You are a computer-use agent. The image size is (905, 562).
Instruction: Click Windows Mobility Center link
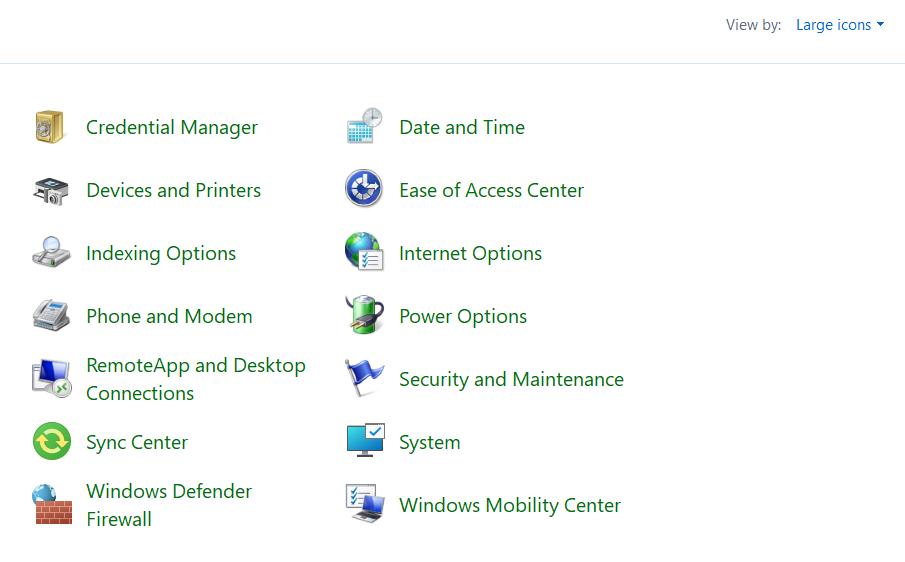[x=510, y=505]
